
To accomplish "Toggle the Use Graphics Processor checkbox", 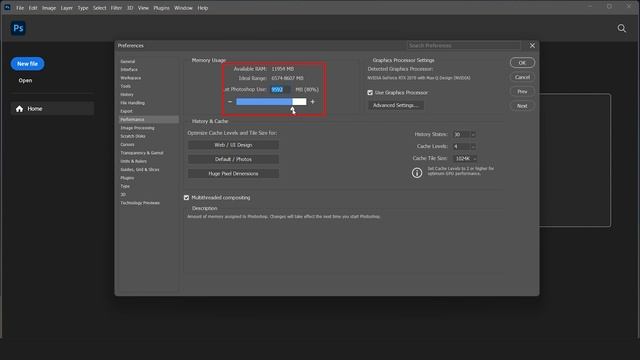I will point(370,93).
